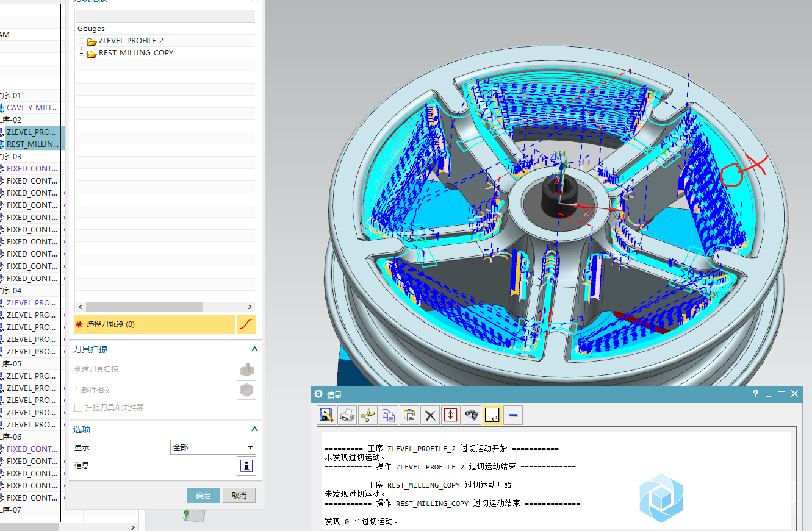The height and width of the screenshot is (531, 812).
Task: Click the red crosshair target icon
Action: click(x=451, y=415)
